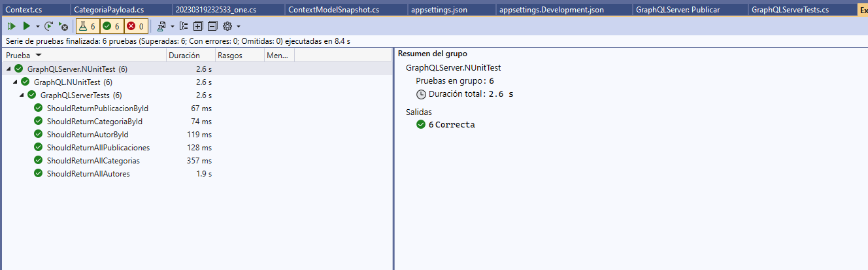
Task: Click the passed icon of ShouldReturnPublicacionById
Action: (39, 108)
